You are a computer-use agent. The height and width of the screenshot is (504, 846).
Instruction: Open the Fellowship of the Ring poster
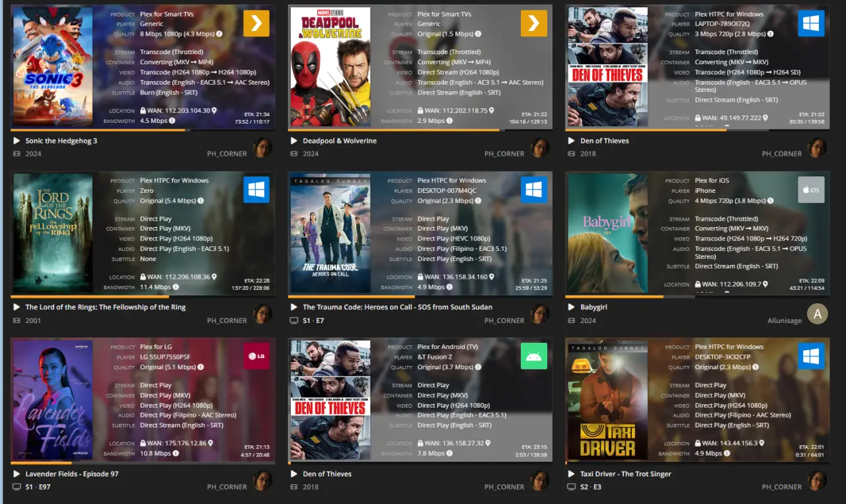53,233
